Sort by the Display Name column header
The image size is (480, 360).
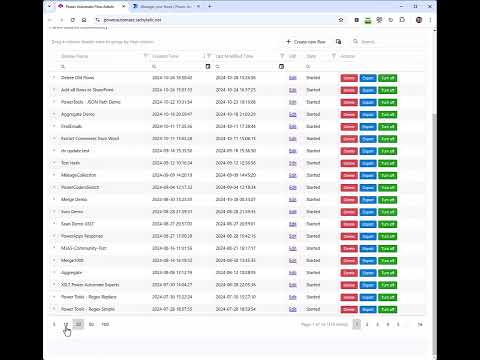pyautogui.click(x=75, y=56)
